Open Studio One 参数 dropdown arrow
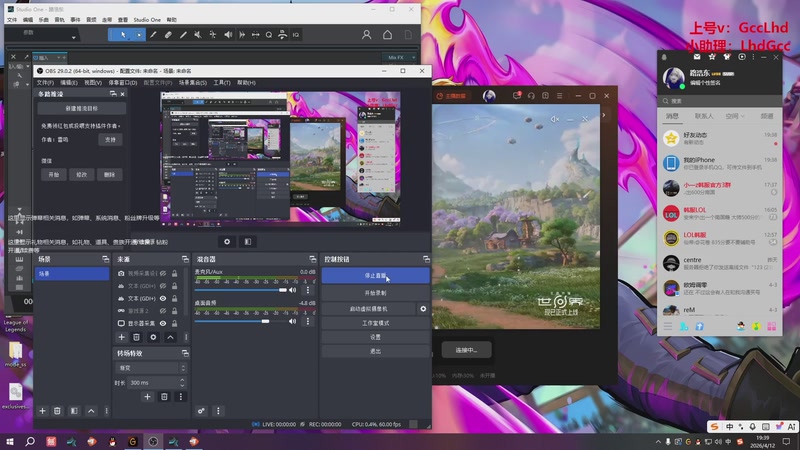 pyautogui.click(x=73, y=35)
